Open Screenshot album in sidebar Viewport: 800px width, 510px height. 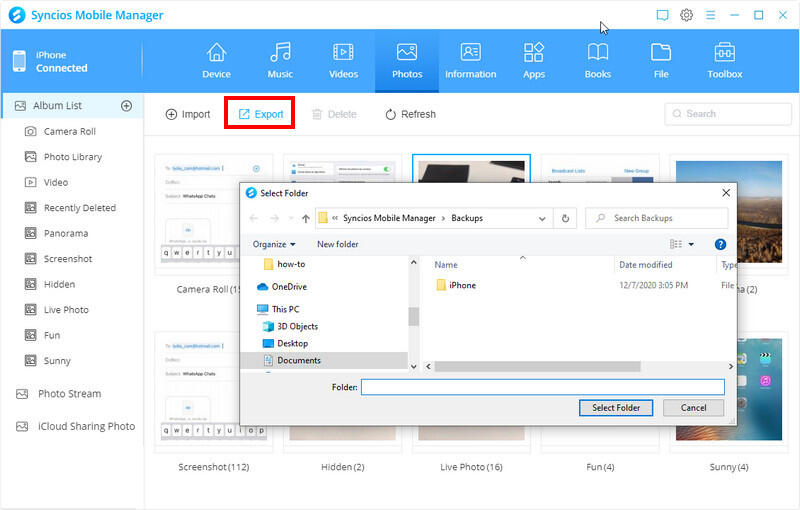pyautogui.click(x=68, y=259)
